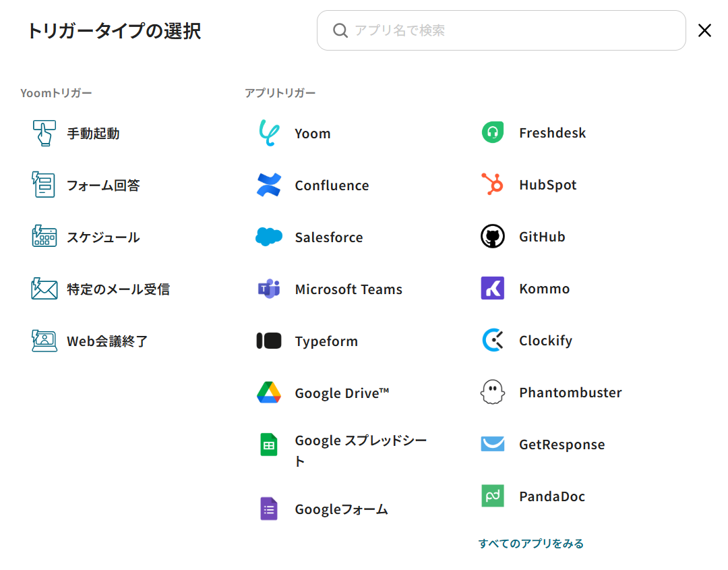Screen dimensions: 728x570
Task: Focus the app name search field
Action: (x=501, y=30)
